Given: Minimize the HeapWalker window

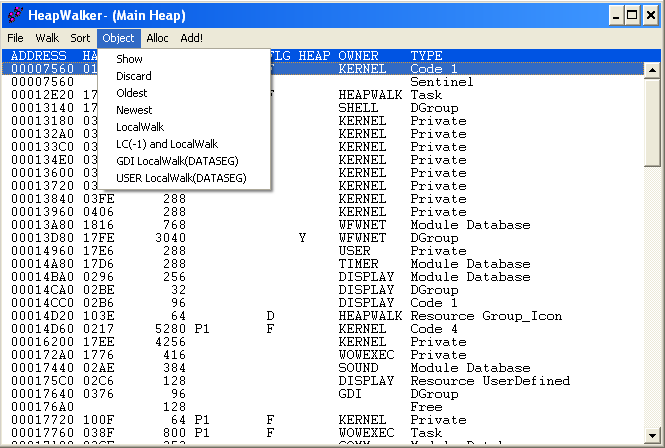Looking at the screenshot, I should (x=616, y=15).
